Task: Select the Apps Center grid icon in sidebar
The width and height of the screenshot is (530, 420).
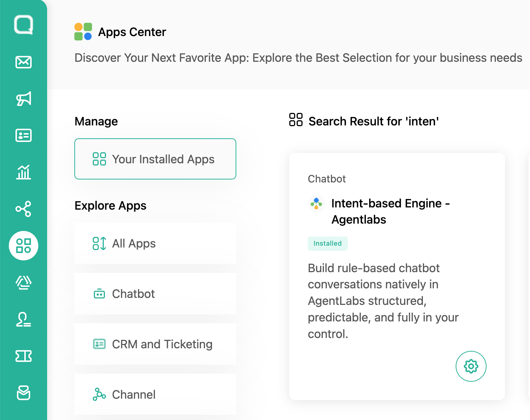Action: [24, 246]
